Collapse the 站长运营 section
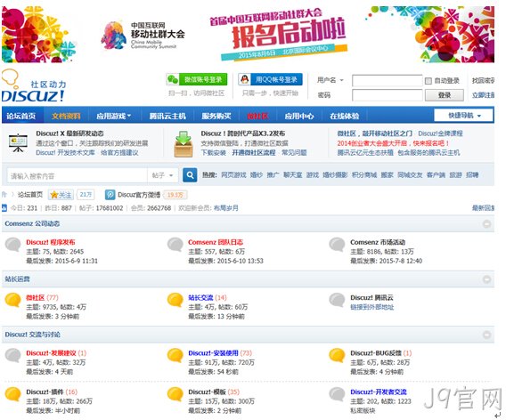Image resolution: width=514 pixels, height=420 pixels. 486,279
